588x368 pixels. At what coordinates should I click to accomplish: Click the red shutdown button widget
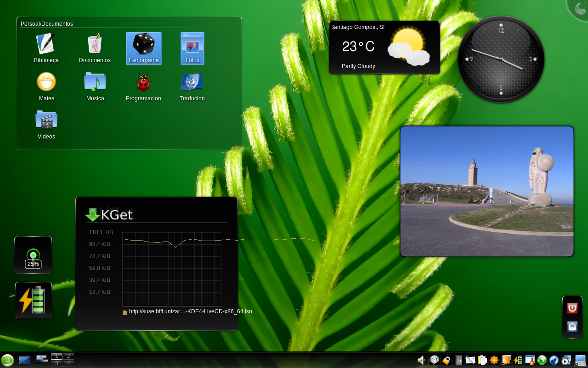(572, 308)
